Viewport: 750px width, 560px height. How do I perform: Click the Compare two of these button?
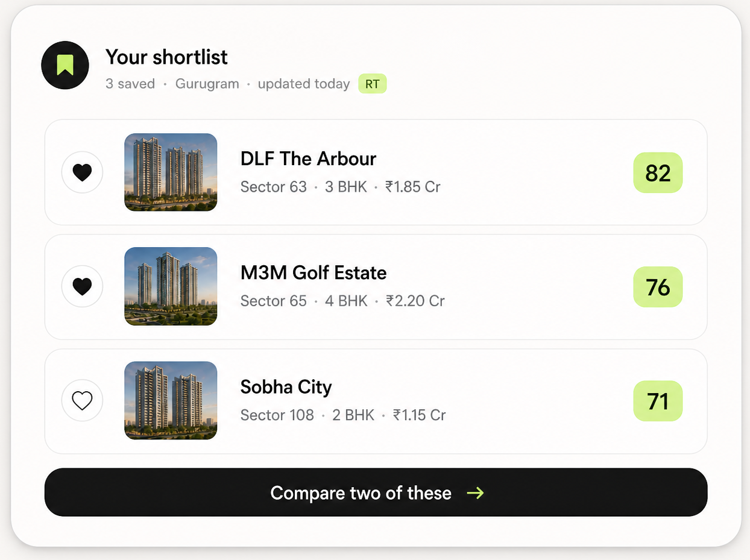[x=376, y=492]
